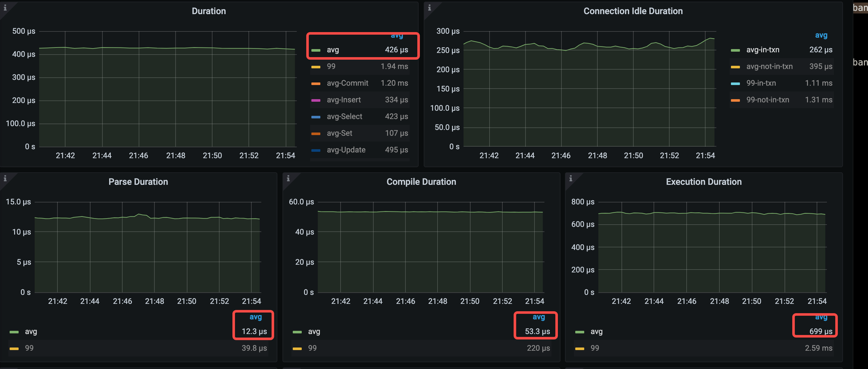Click 262 µs avg-in-txn value
Screen dimensions: 868x369
click(x=820, y=50)
